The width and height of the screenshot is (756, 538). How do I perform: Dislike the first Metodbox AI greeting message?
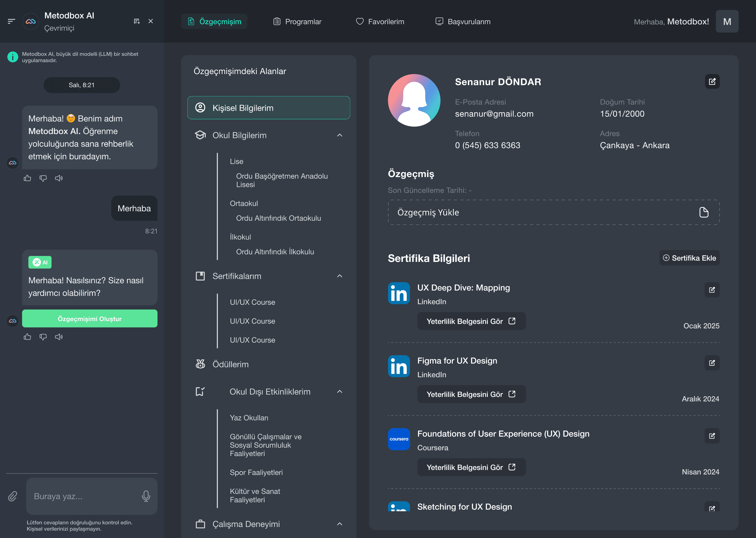coord(43,178)
